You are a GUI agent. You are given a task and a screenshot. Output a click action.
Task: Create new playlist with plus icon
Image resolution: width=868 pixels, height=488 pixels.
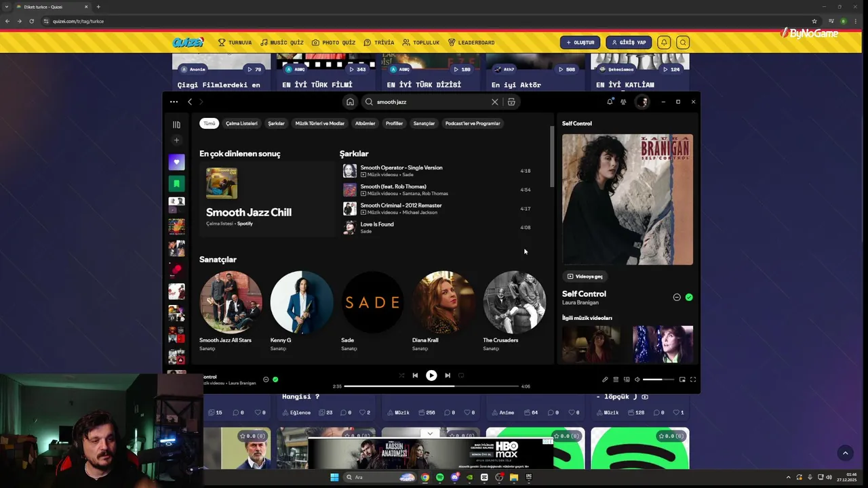(176, 140)
